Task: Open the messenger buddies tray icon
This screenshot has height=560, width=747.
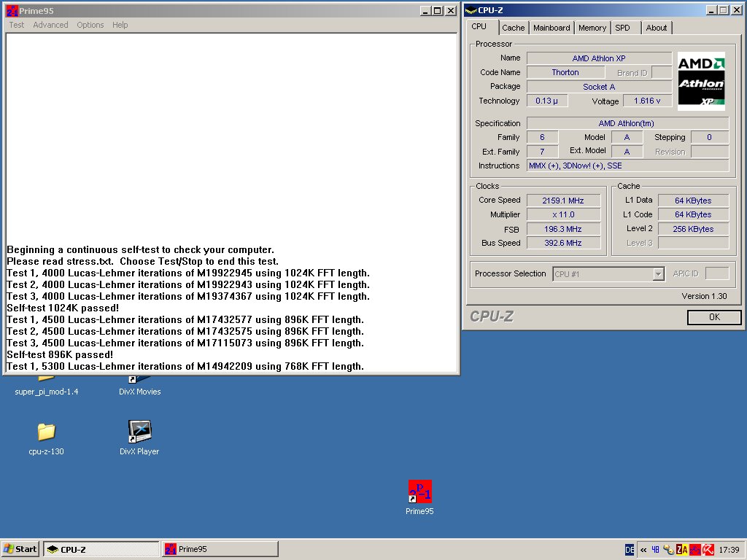Action: point(668,550)
